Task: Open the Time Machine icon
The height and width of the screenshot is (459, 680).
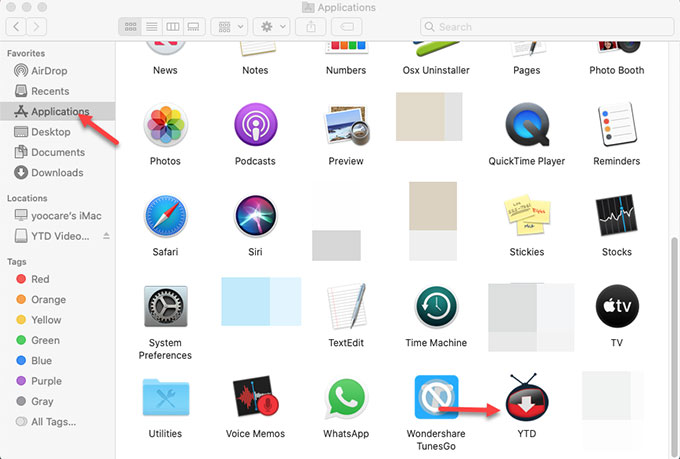Action: pos(436,306)
